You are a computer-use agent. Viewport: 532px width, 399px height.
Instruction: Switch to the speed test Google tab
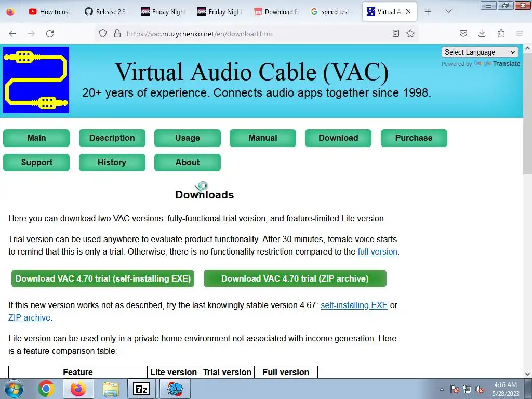click(x=332, y=11)
